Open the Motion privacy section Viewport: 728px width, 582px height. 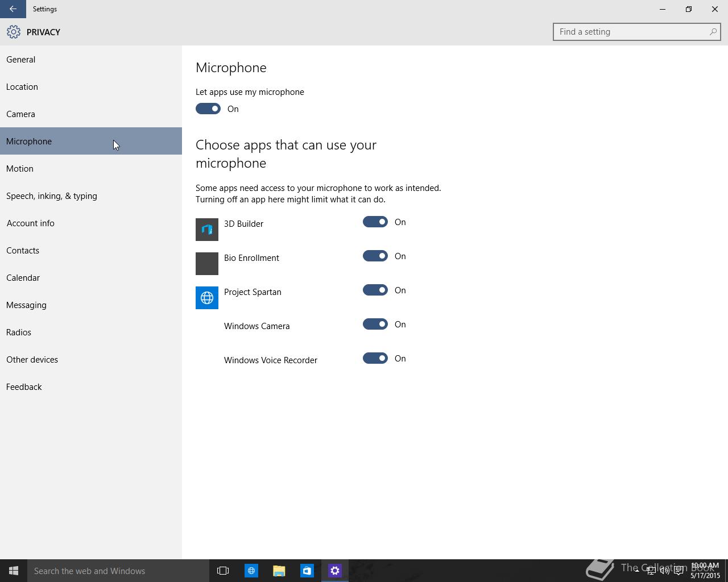(x=91, y=168)
